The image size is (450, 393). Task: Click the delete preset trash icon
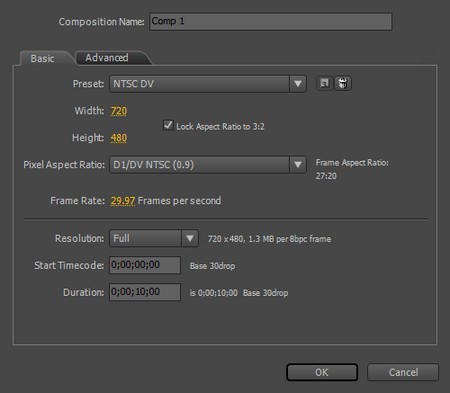click(343, 83)
